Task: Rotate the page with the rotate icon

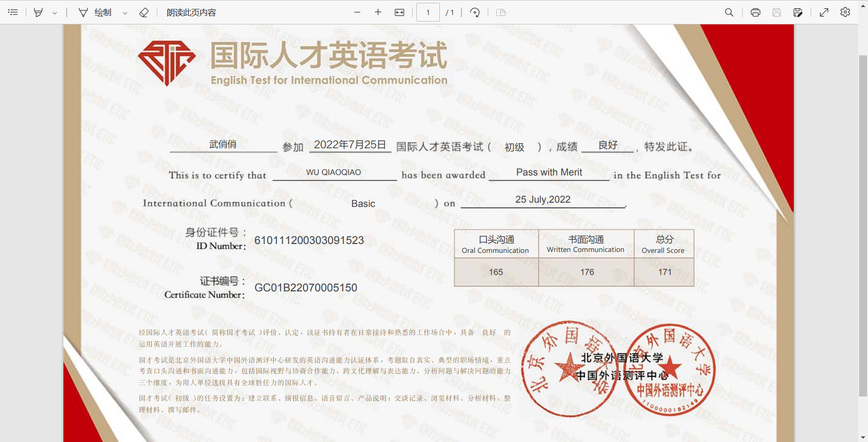Action: pos(475,12)
